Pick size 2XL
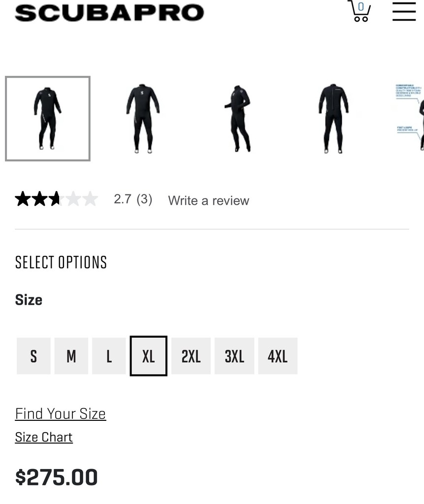 pyautogui.click(x=191, y=356)
